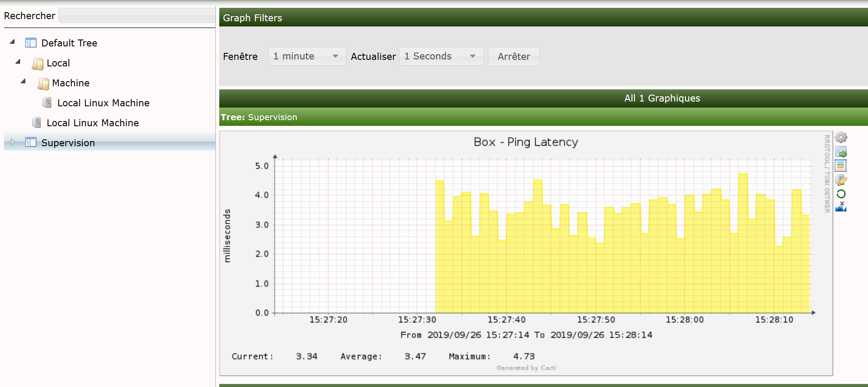This screenshot has height=387, width=868.
Task: Click the Local folder icon
Action: (38, 64)
